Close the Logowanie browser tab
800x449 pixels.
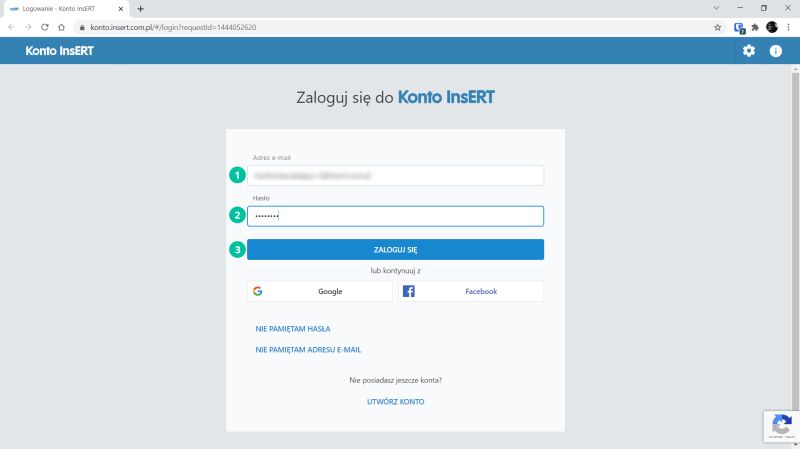click(x=121, y=9)
